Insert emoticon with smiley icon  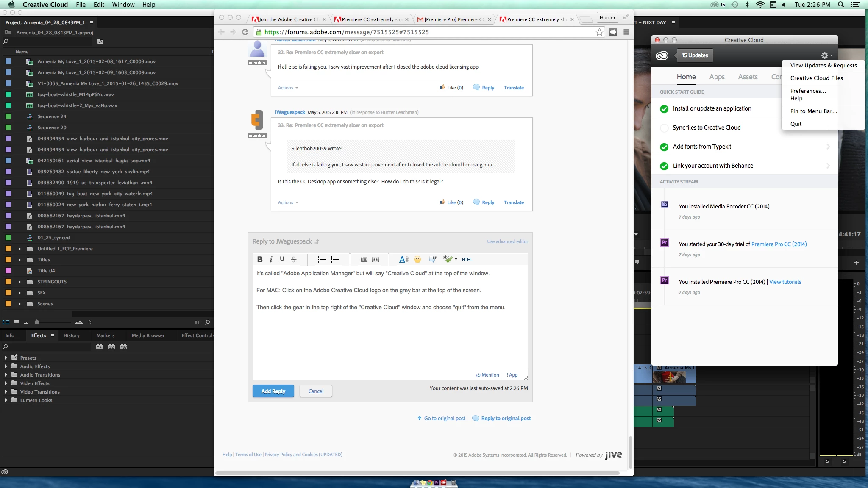pos(417,259)
